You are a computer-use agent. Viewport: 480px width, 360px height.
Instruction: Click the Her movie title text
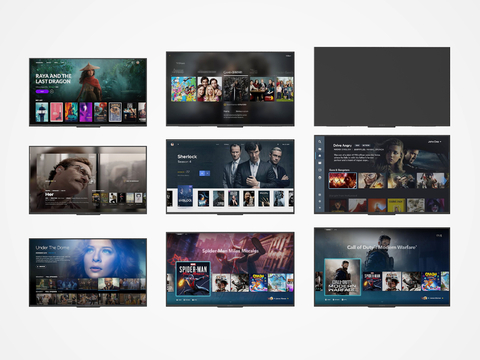pos(49,194)
